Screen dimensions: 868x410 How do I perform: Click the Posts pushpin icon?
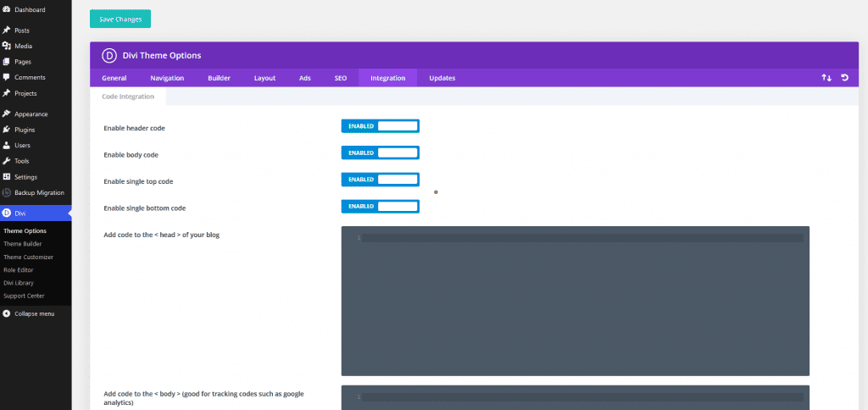(x=7, y=30)
